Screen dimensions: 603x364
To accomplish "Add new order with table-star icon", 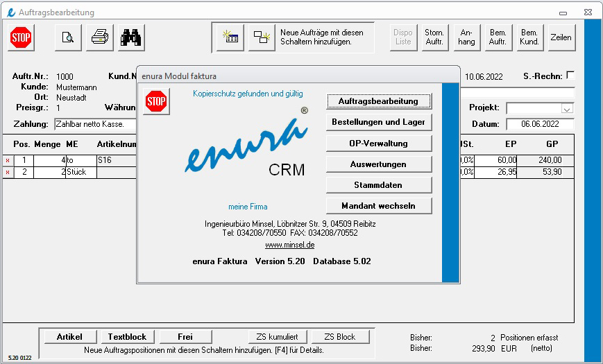I will [230, 37].
